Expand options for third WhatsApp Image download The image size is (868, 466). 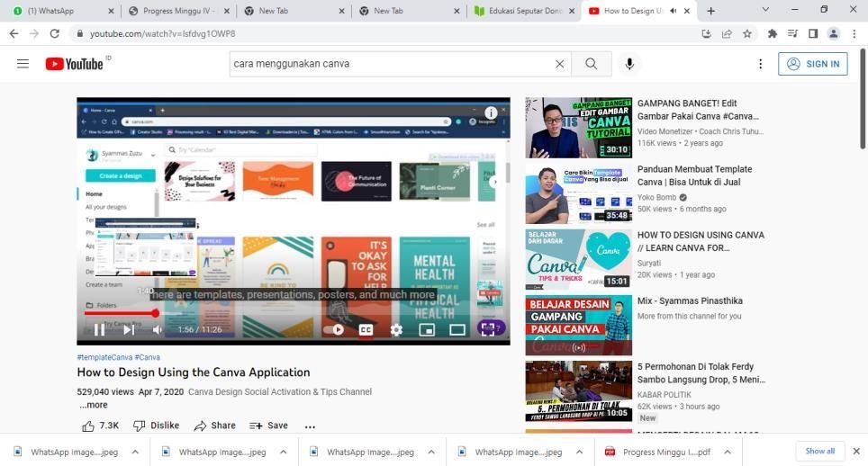[x=431, y=453]
